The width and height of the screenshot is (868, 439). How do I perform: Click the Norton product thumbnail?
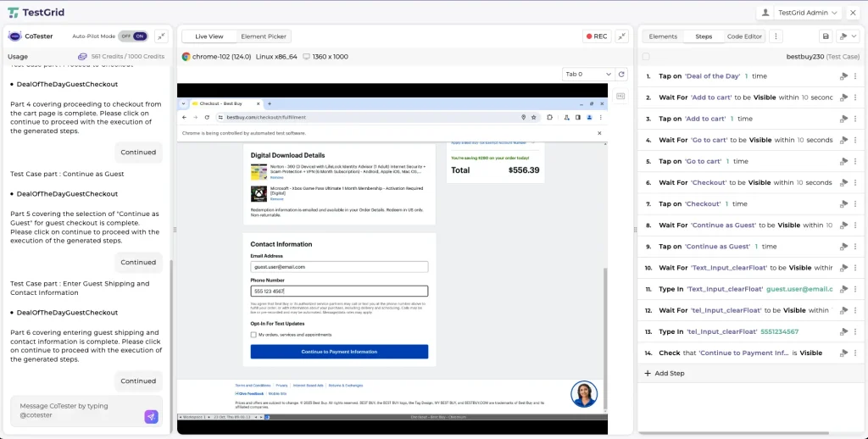(259, 172)
